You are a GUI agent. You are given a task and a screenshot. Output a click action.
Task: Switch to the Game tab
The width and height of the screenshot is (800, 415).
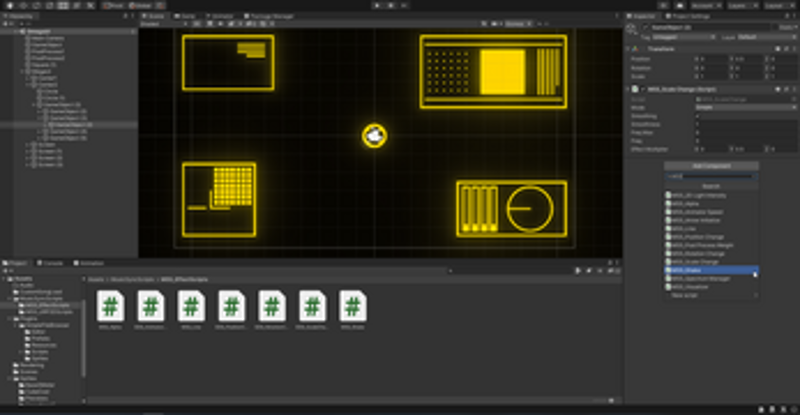[185, 16]
